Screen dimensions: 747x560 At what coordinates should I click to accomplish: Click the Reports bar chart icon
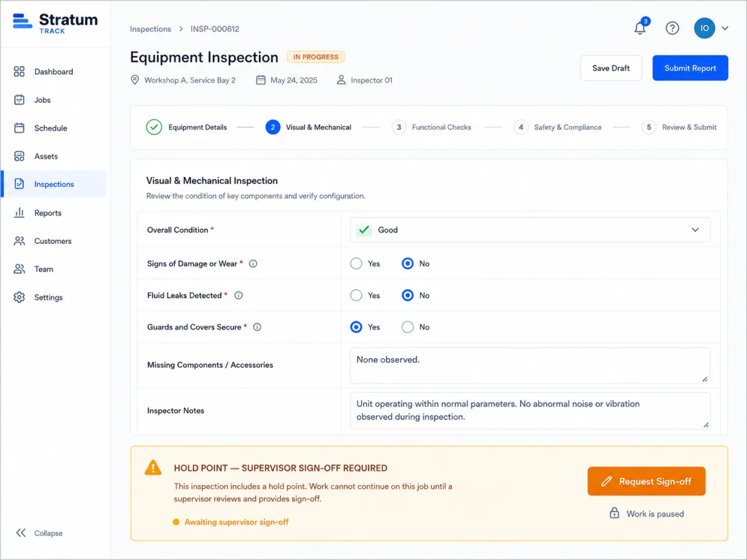point(19,213)
